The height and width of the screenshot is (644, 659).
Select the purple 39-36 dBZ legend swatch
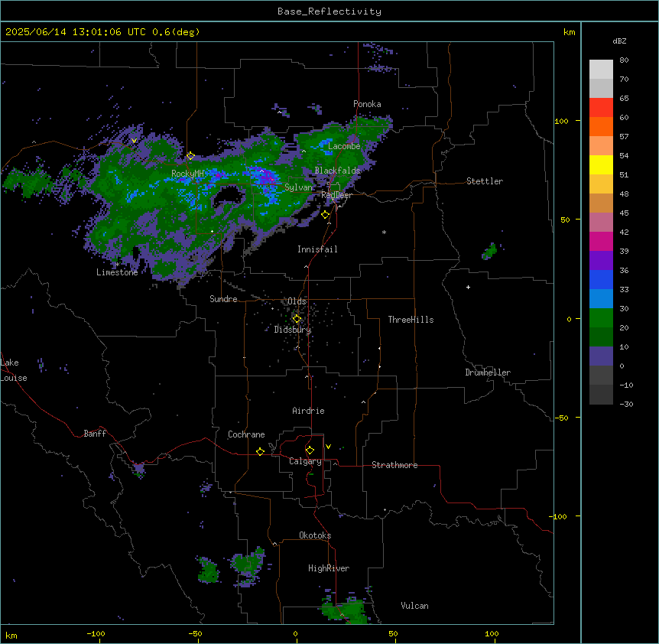click(x=601, y=261)
